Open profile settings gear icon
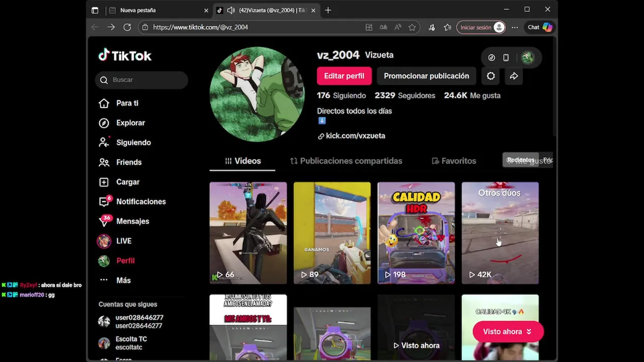Viewport: 644px width, 362px height. click(x=491, y=76)
